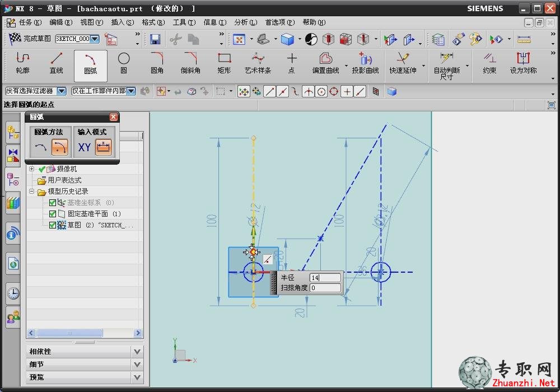Viewport: 560px width, 392px height.
Task: Click the Project Curve (投影曲线) tool
Action: (x=365, y=63)
